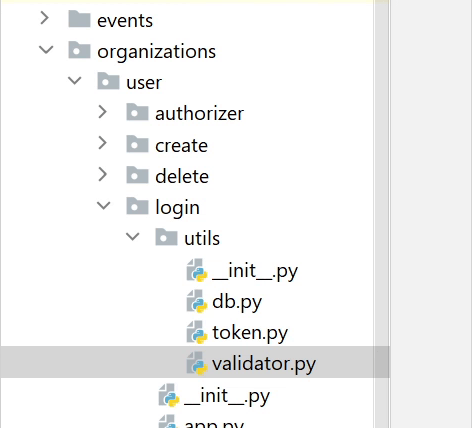473x428 pixels.
Task: Click Python icon of utils __init__.py
Action: pos(197,270)
